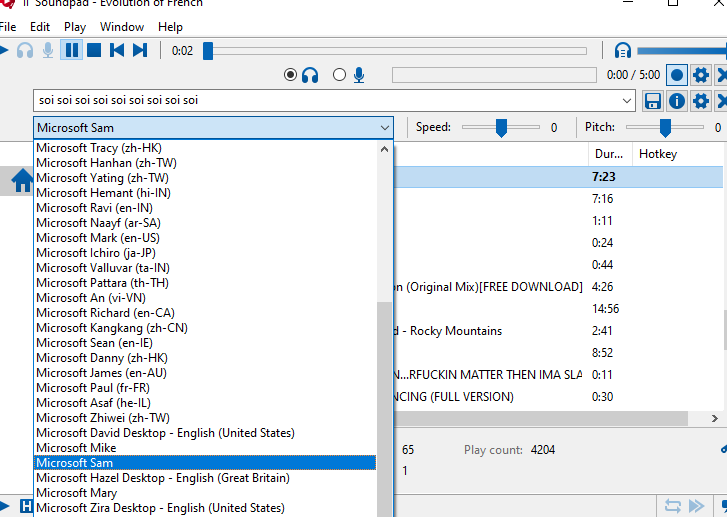Select voice Microsoft Yating (zh-TW)
Image resolution: width=727 pixels, height=517 pixels.
coord(205,178)
